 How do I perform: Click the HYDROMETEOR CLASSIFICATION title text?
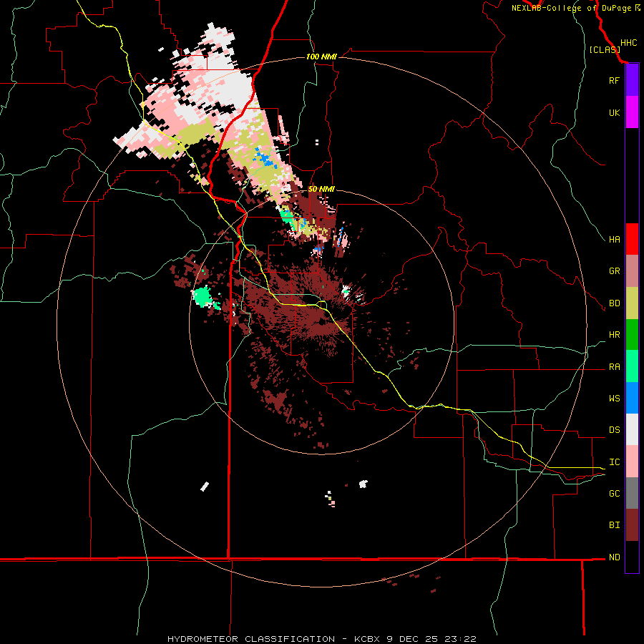click(x=251, y=639)
